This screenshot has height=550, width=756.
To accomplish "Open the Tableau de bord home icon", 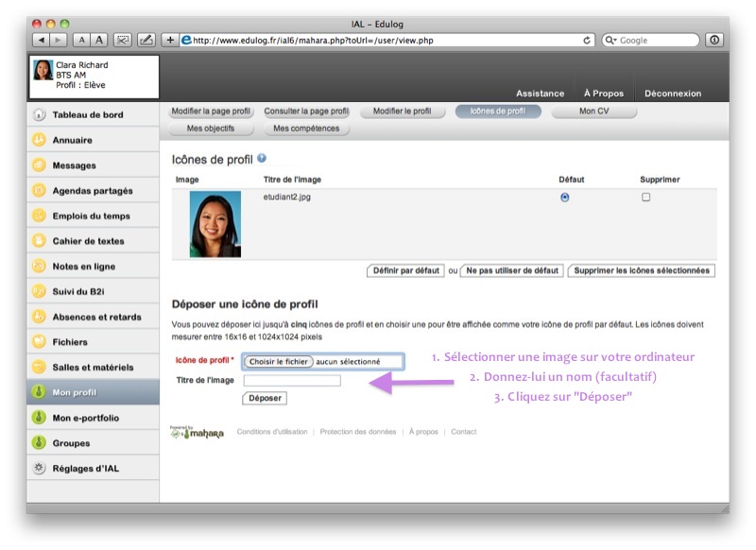I will (x=40, y=115).
